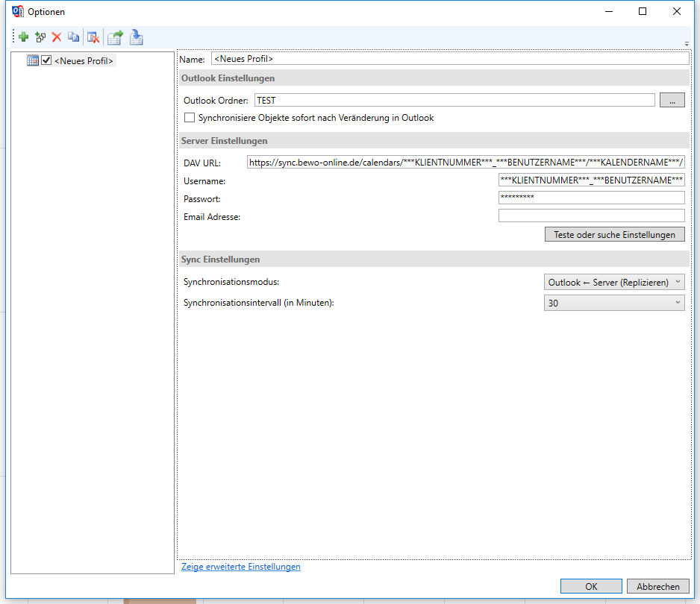Export profiles using the green arrow icon
The image size is (700, 604).
pyautogui.click(x=116, y=37)
